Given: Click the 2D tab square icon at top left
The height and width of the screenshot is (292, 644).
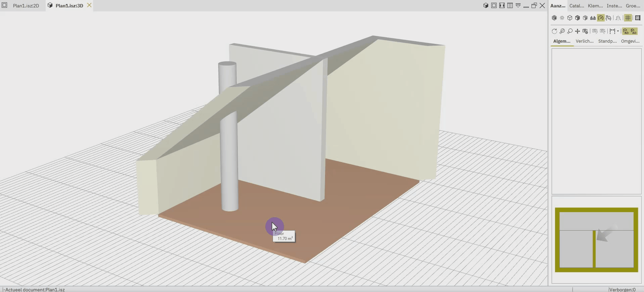Looking at the screenshot, I should pos(4,5).
